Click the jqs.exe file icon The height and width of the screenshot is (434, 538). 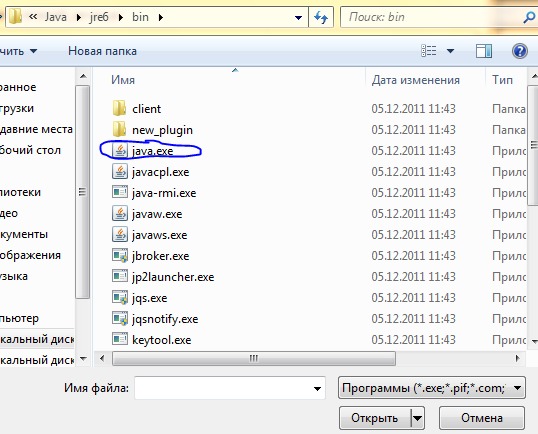[x=120, y=297]
